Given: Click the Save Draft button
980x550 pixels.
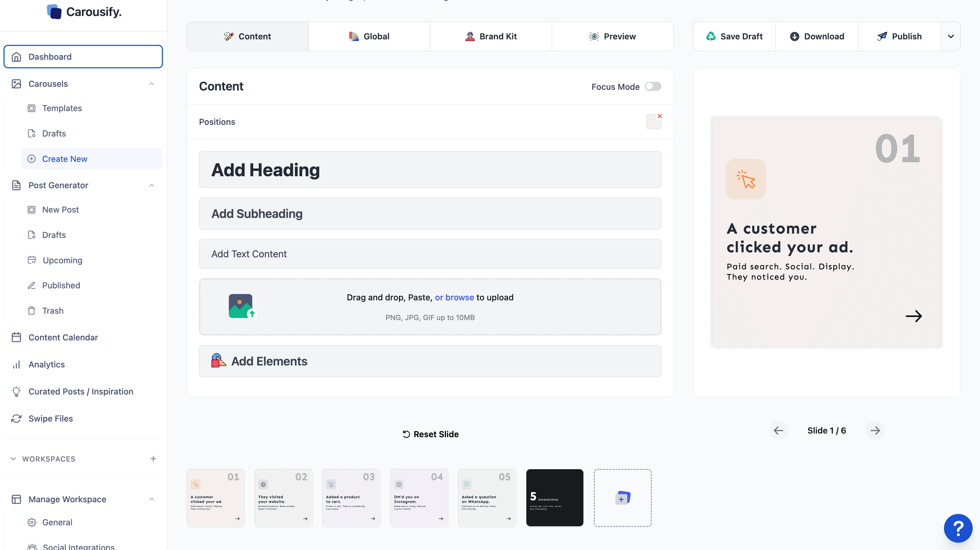Looking at the screenshot, I should point(734,36).
